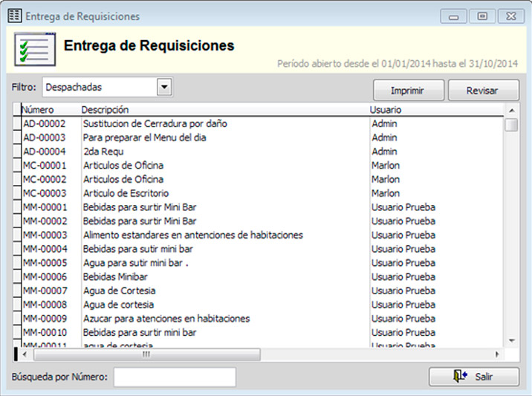Click vertical scrollbar up arrow
Image resolution: width=532 pixels, height=396 pixels.
tap(511, 110)
